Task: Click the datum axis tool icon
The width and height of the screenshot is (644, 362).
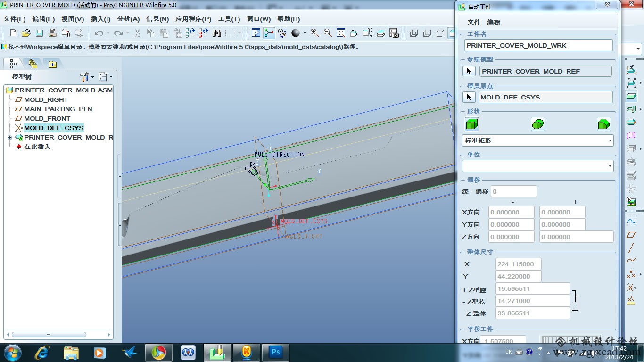Action: point(631,247)
